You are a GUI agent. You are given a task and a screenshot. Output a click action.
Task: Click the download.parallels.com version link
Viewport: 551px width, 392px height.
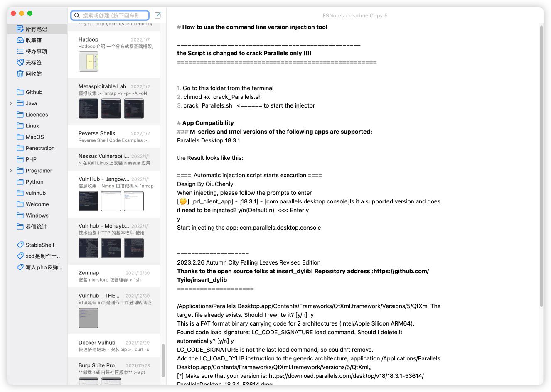click(346, 376)
